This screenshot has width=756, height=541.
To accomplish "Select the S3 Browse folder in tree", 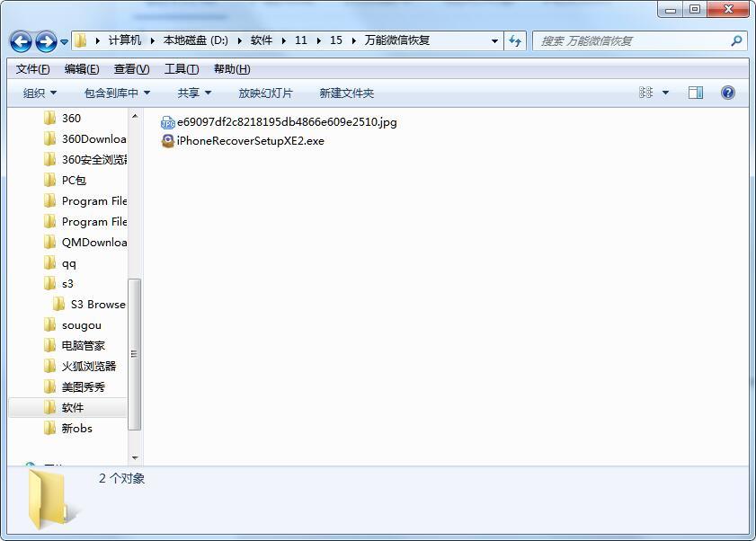I will [98, 305].
